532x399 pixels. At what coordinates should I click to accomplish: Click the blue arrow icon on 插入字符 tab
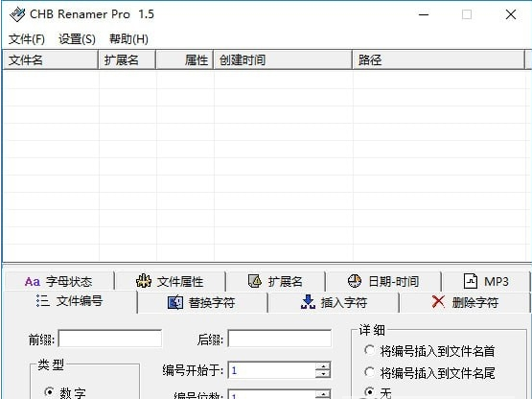click(308, 302)
